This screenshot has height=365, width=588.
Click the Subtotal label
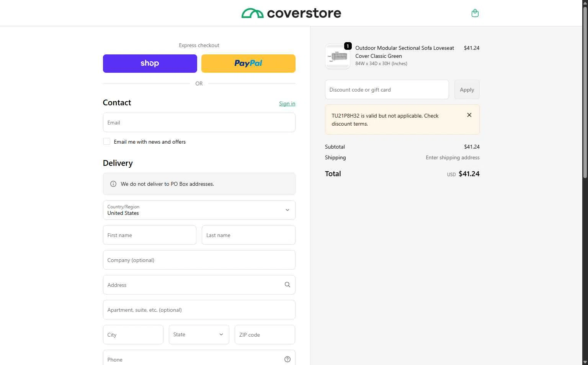click(335, 147)
